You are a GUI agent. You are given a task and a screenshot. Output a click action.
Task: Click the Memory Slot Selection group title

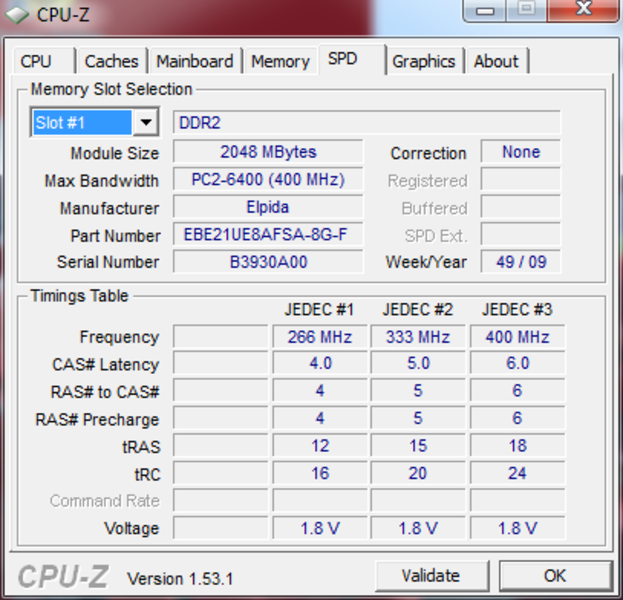pos(112,89)
